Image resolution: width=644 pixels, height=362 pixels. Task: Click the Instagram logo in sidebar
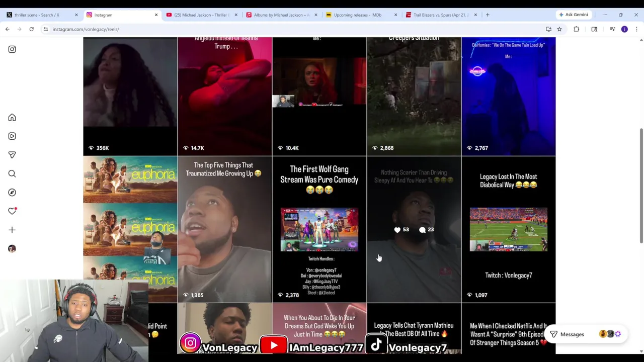tap(12, 49)
